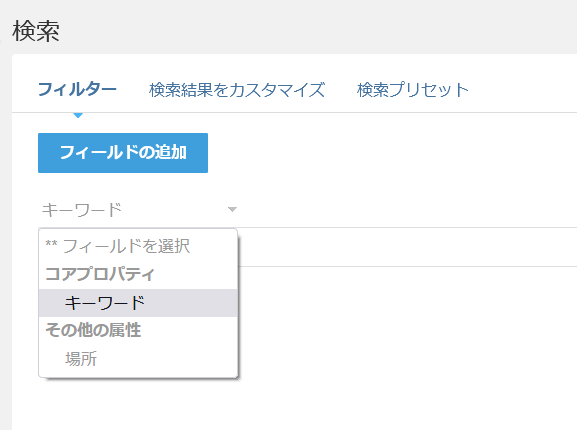Click the tab bar space right of 検索プリセット
This screenshot has width=577, height=430.
(x=523, y=90)
